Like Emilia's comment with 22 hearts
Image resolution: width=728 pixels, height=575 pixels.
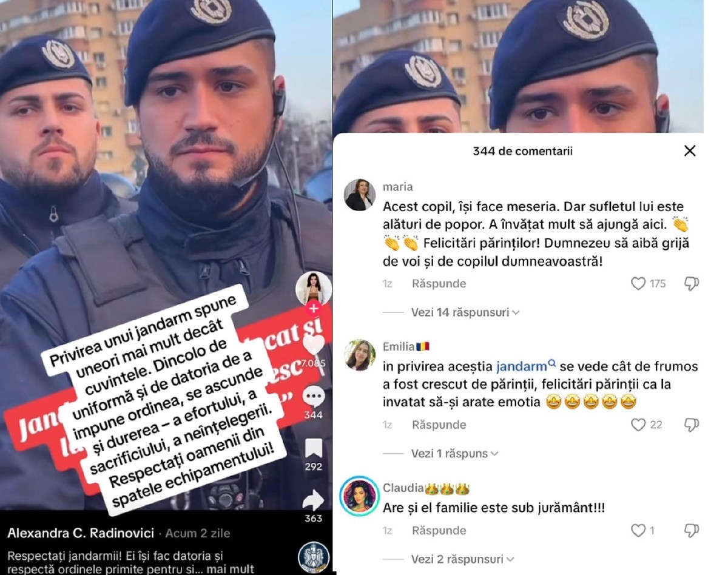(x=638, y=425)
